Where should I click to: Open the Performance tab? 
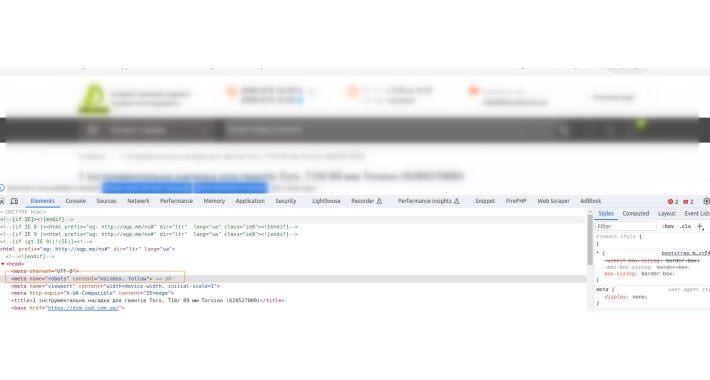point(176,201)
